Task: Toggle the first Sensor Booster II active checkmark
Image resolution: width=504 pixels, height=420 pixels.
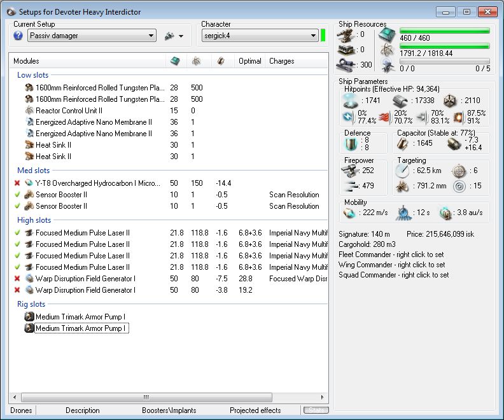Action: [x=17, y=195]
